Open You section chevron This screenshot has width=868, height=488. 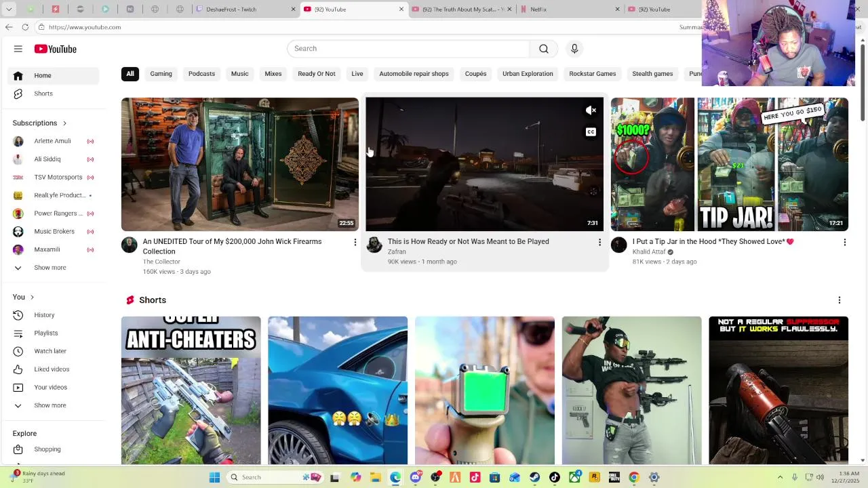[x=31, y=298]
